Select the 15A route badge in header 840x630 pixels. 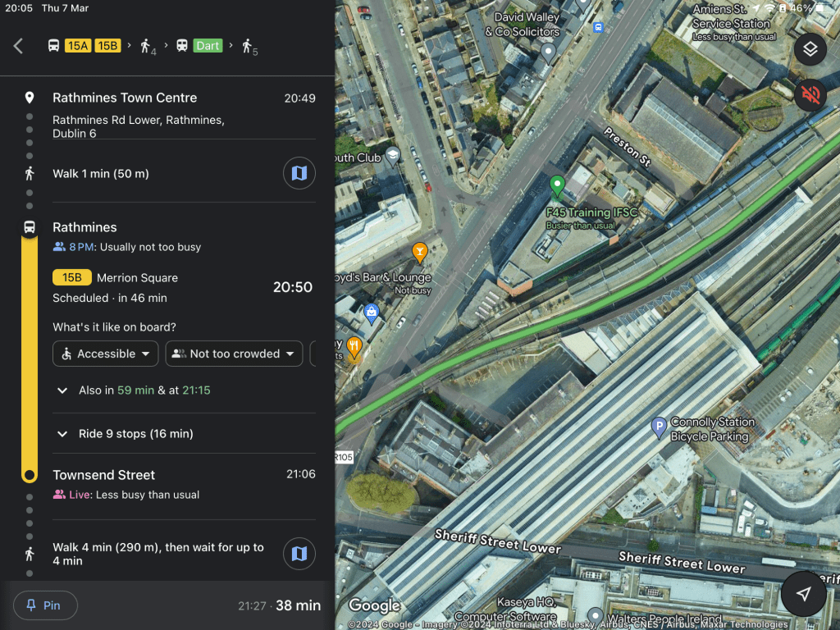coord(78,46)
